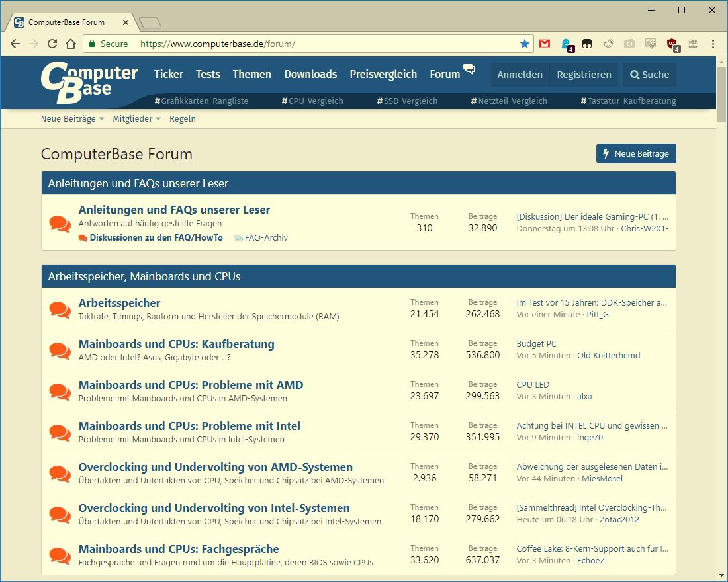The image size is (728, 582).
Task: Toggle the blue bookmark star
Action: (x=525, y=44)
